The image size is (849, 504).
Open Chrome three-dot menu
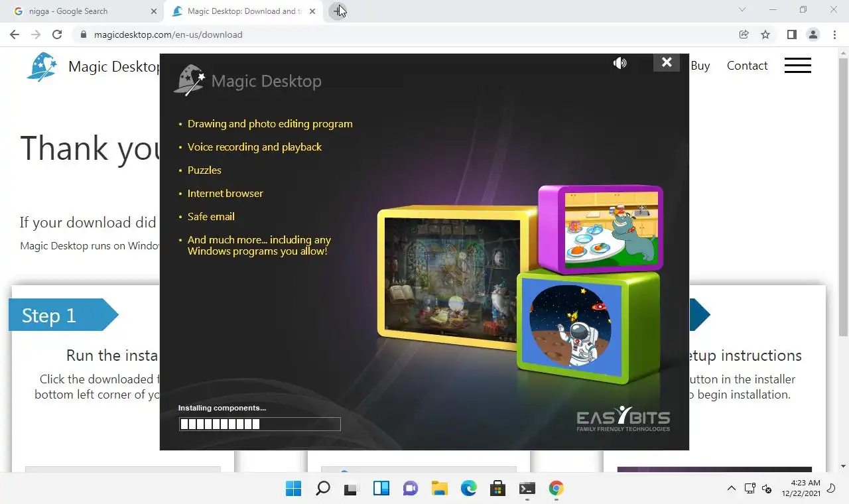pos(833,34)
